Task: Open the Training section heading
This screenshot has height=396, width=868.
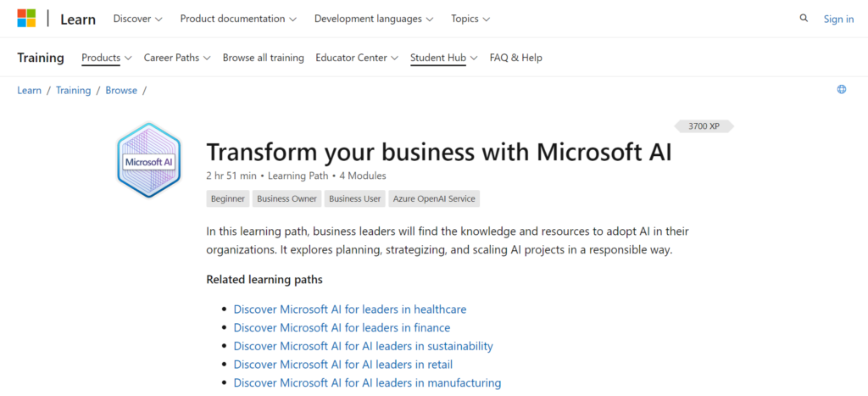Action: pyautogui.click(x=41, y=58)
